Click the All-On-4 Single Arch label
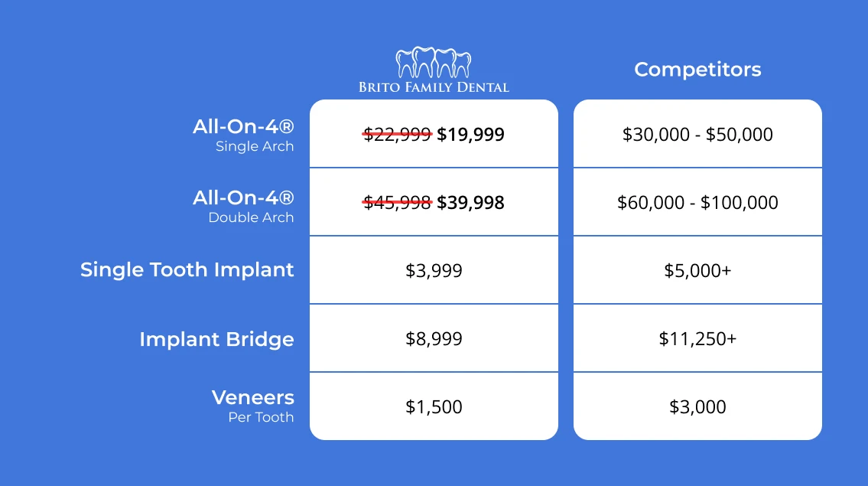Image resolution: width=868 pixels, height=486 pixels. click(243, 135)
